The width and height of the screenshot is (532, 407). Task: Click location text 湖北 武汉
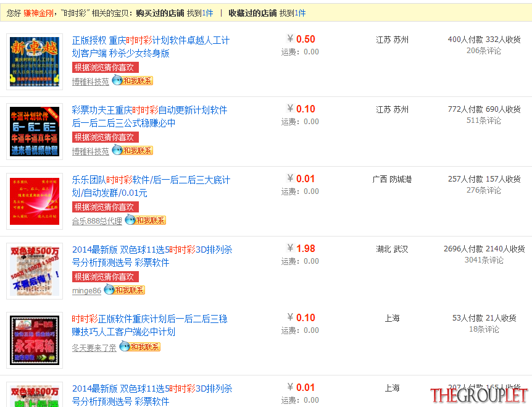(393, 249)
